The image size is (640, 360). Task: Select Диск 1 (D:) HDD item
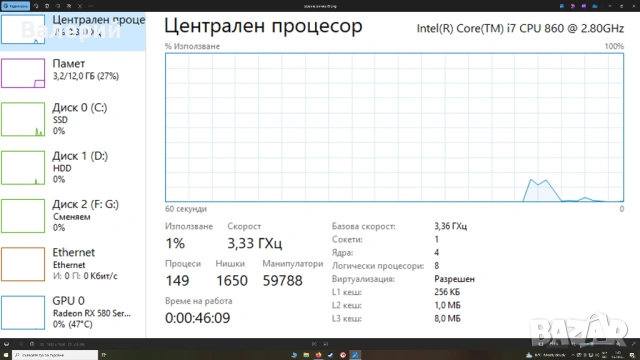(x=73, y=167)
